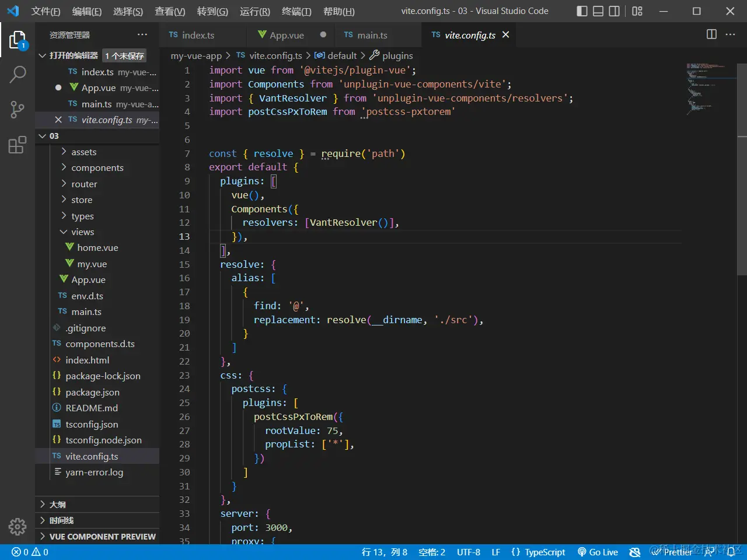Click the Customize Layout icon
The image size is (747, 560).
coord(637,11)
